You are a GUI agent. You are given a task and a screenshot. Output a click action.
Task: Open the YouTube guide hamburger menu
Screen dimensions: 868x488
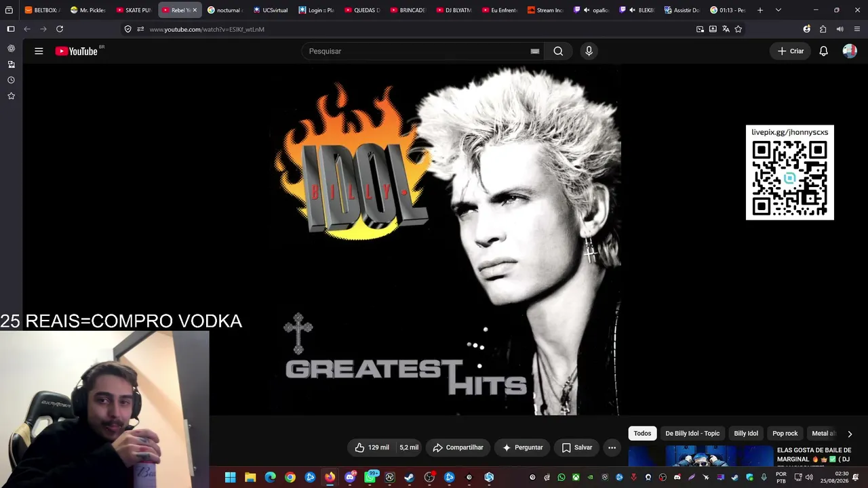pyautogui.click(x=39, y=51)
